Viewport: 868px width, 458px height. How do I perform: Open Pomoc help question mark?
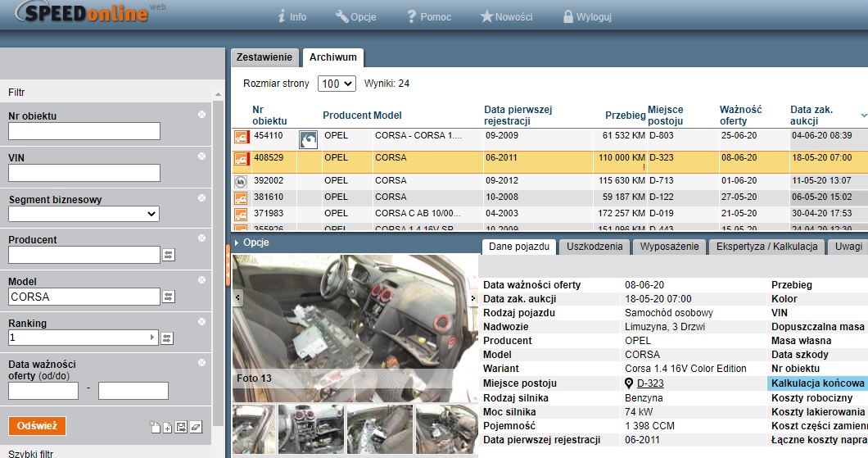[x=412, y=16]
